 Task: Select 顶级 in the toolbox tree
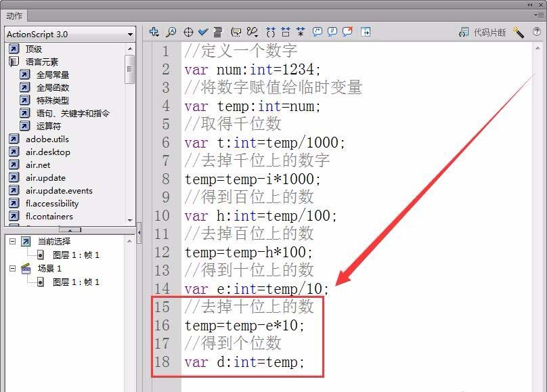[33, 49]
